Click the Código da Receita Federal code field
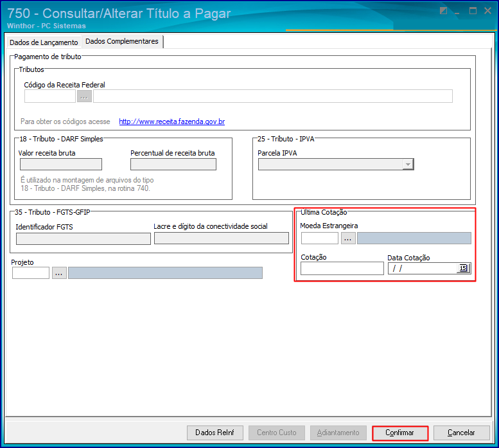This screenshot has width=499, height=448. click(x=50, y=96)
